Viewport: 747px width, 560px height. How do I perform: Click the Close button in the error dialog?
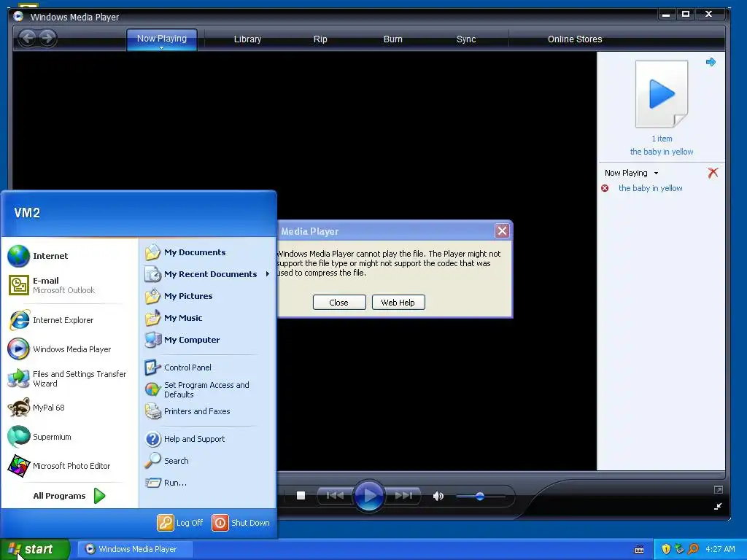(338, 303)
